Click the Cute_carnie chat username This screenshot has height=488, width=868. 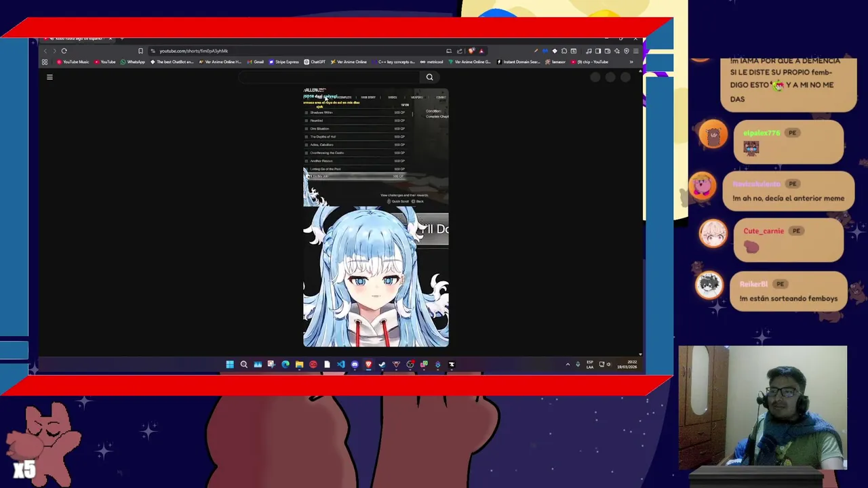(x=764, y=231)
